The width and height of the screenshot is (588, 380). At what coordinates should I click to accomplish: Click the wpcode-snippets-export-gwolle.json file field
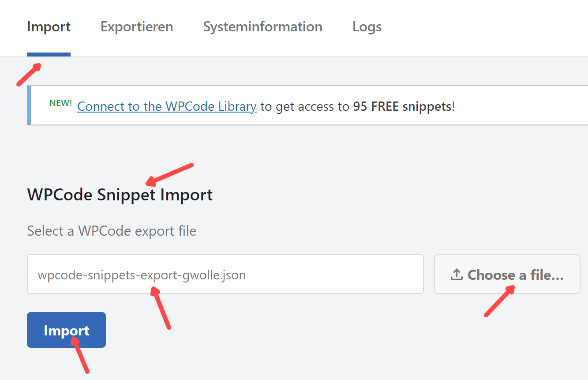coord(225,274)
